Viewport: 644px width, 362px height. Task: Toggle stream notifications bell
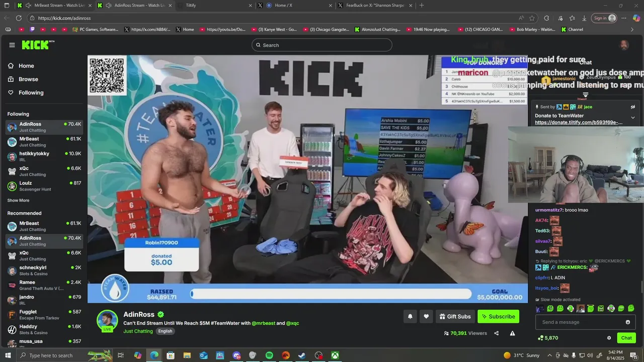410,317
